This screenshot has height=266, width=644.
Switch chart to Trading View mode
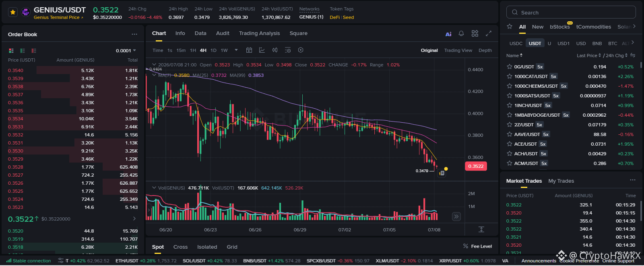458,50
